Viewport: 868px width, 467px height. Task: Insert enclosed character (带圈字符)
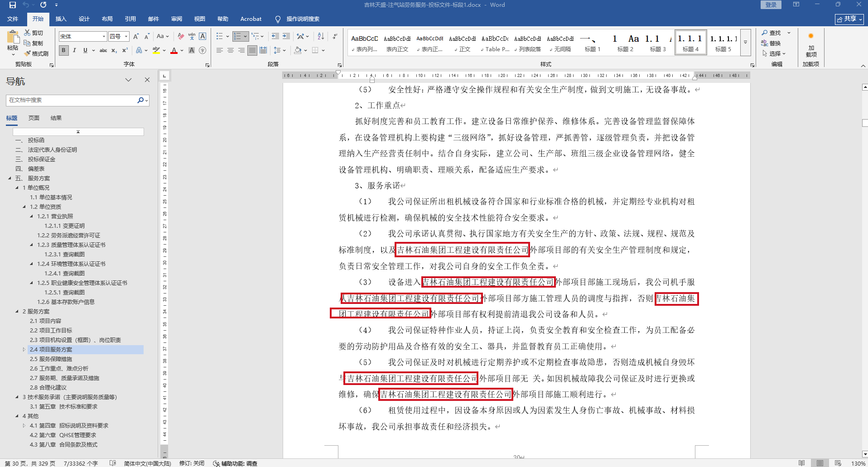(x=203, y=50)
